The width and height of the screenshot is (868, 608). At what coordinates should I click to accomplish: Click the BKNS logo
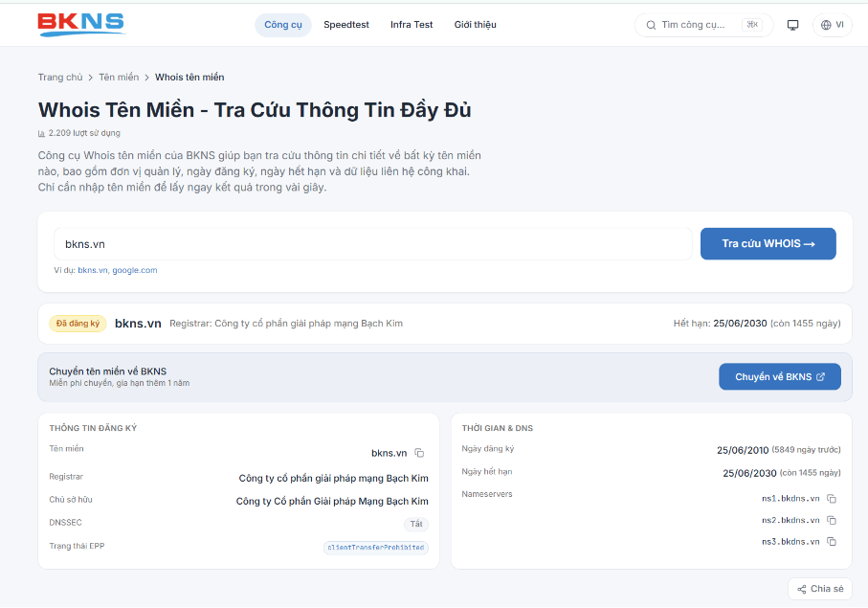[81, 24]
